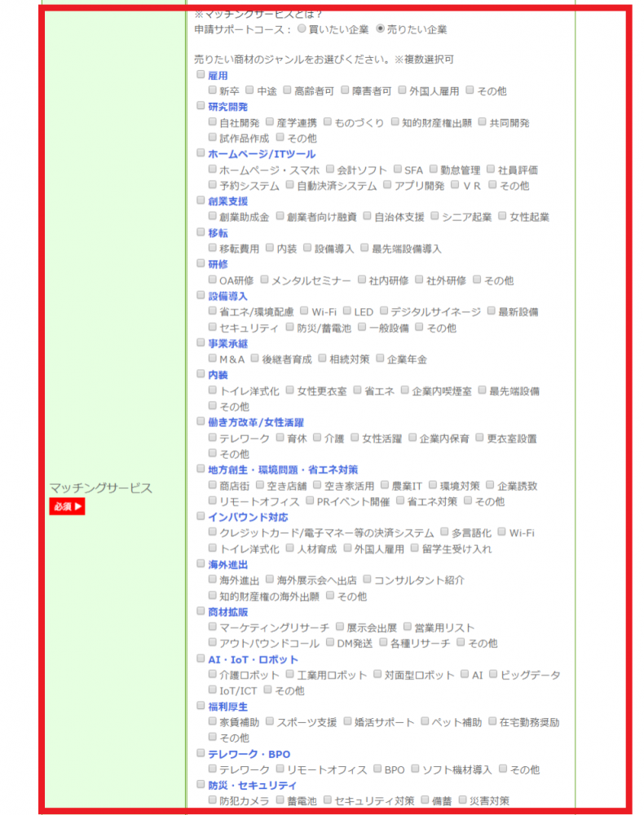Check the 婚活サポート checkbox
Screen dimensions: 644x815
tap(347, 721)
